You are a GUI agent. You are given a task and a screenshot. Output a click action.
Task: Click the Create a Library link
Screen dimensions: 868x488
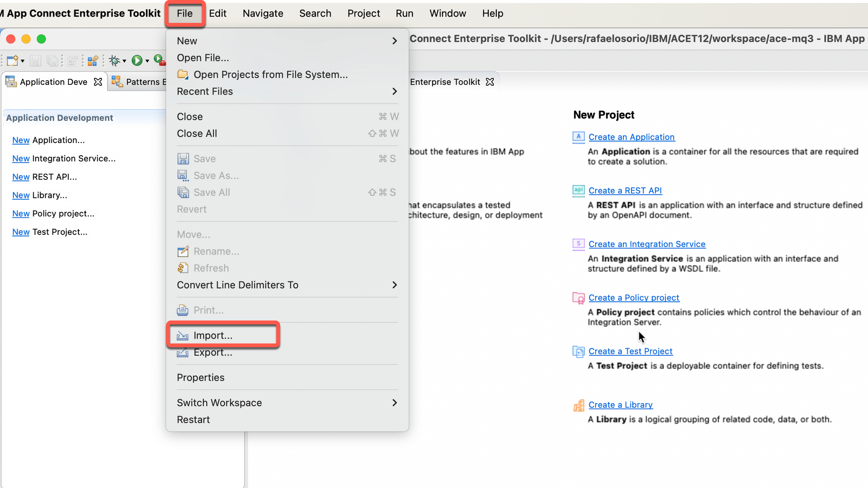tap(620, 405)
